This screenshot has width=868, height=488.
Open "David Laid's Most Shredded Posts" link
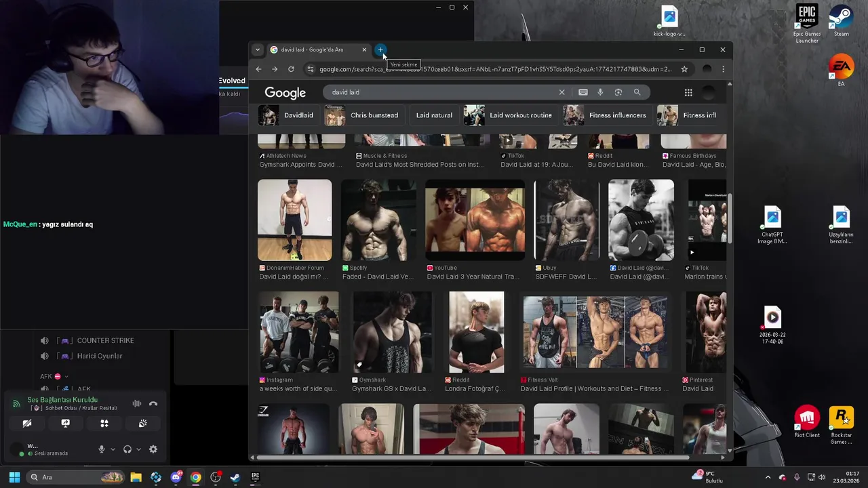(x=419, y=165)
